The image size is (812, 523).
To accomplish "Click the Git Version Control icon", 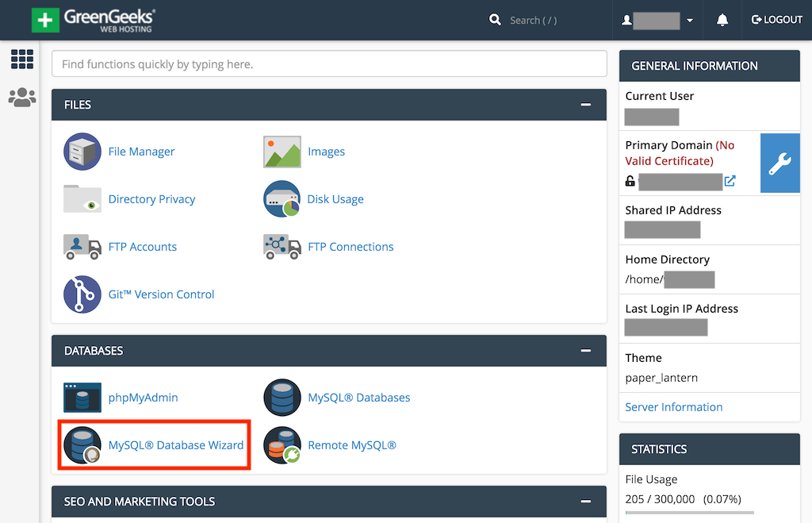I will pyautogui.click(x=82, y=294).
